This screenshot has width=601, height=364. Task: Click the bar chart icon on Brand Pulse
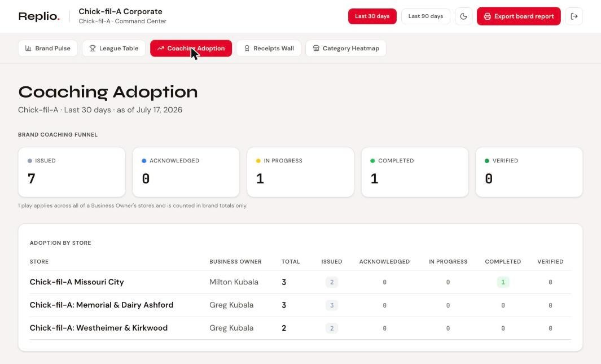28,49
